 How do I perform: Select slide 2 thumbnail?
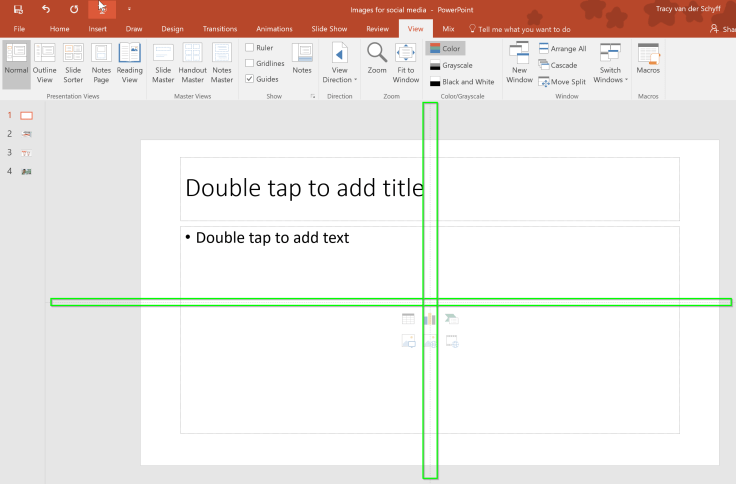tap(27, 134)
